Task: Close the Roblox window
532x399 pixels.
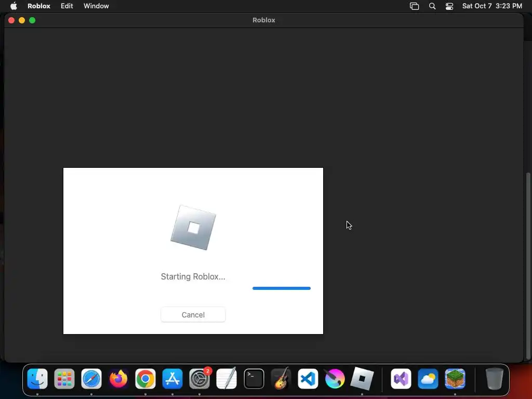Action: 11,20
